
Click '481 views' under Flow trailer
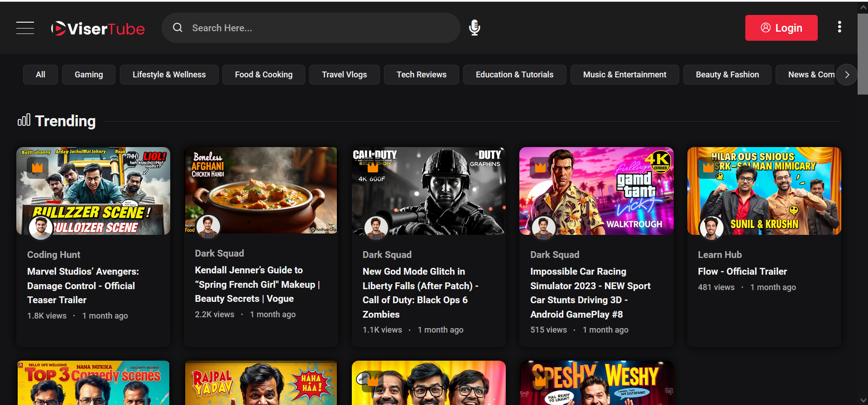click(716, 287)
